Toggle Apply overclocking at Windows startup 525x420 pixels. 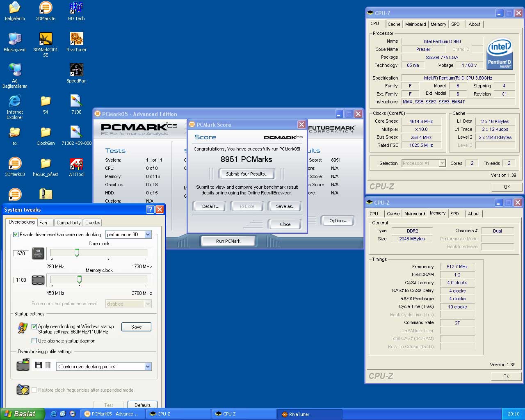(x=34, y=326)
